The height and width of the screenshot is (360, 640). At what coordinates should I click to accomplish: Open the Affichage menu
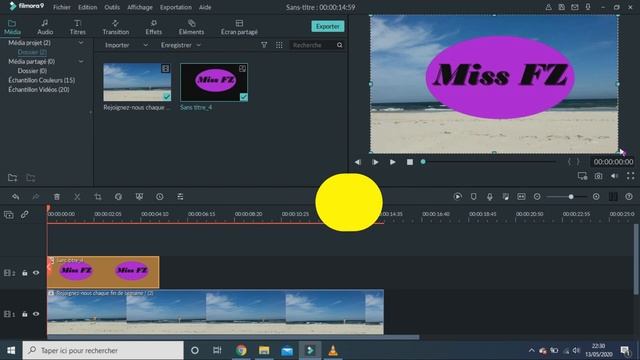(x=140, y=7)
